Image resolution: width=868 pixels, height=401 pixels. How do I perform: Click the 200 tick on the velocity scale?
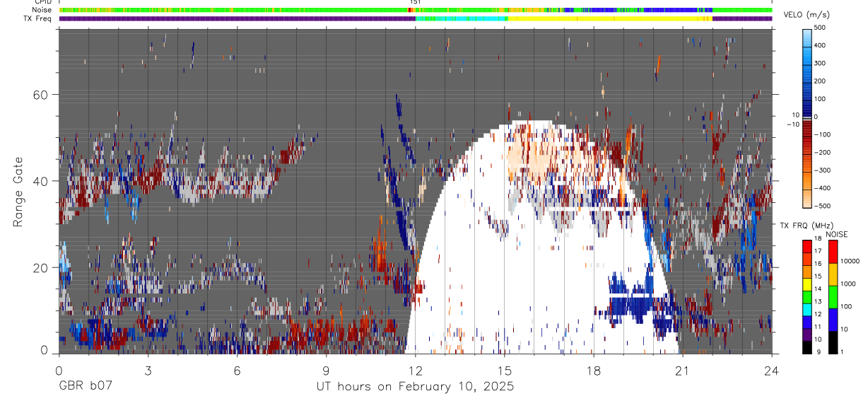821,81
